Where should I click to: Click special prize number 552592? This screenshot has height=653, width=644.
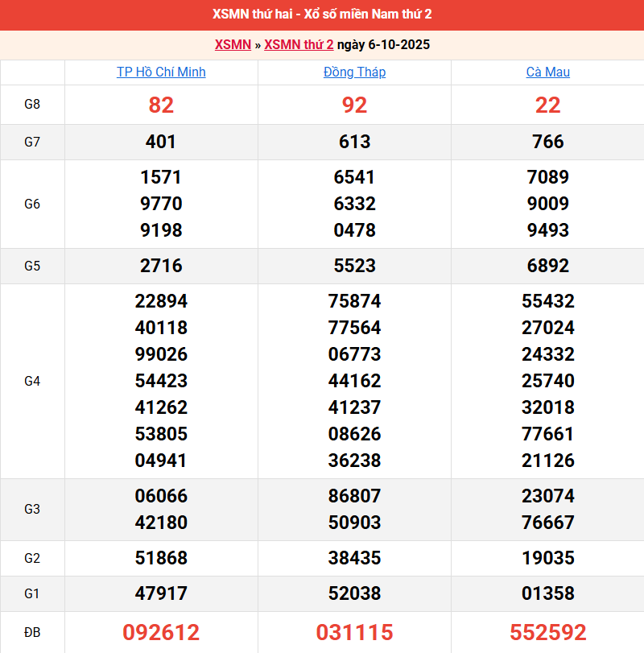(x=547, y=632)
